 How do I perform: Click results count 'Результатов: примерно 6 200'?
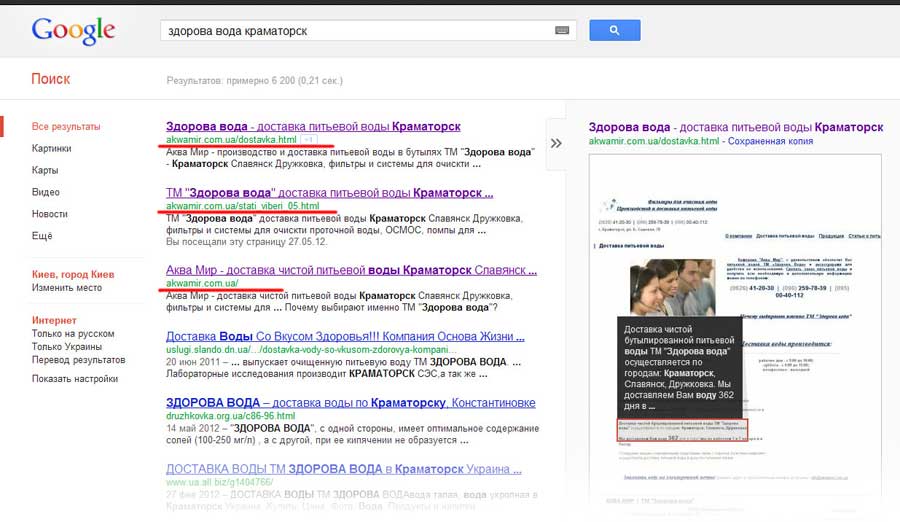254,80
